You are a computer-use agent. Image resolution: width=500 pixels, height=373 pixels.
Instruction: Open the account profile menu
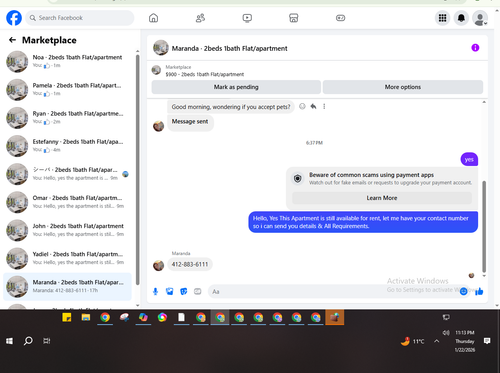[x=480, y=18]
